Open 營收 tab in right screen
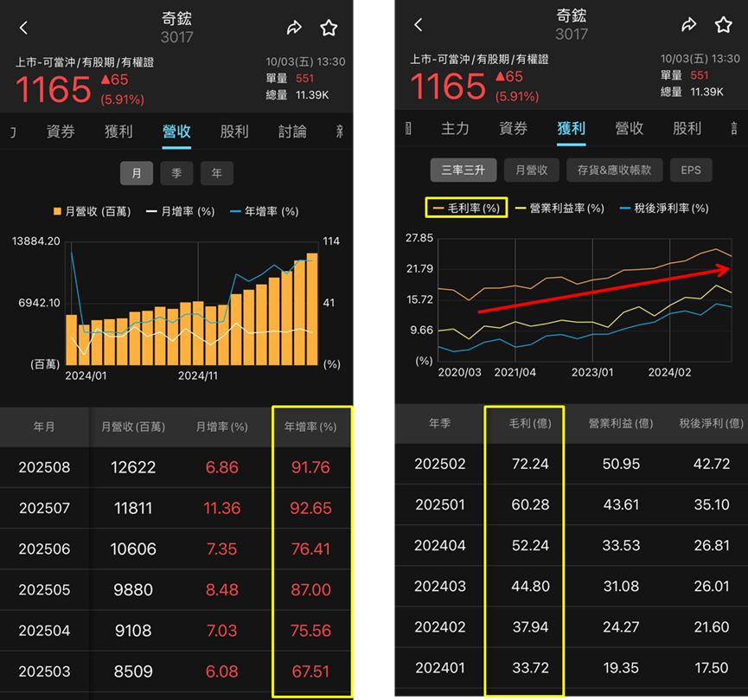The height and width of the screenshot is (700, 748). coord(630,128)
